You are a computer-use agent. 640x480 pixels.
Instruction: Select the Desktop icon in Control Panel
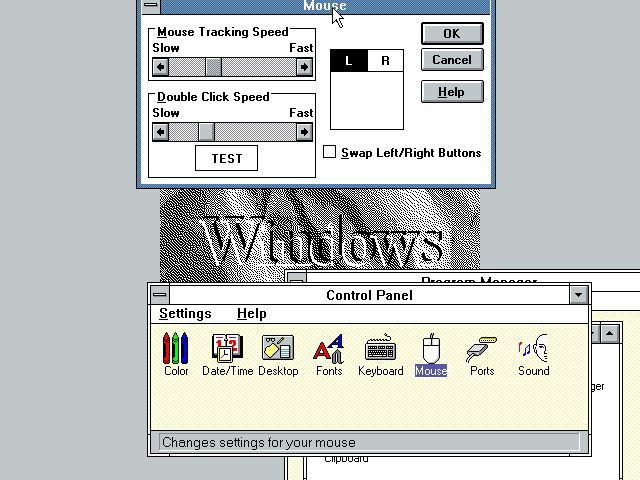[278, 354]
